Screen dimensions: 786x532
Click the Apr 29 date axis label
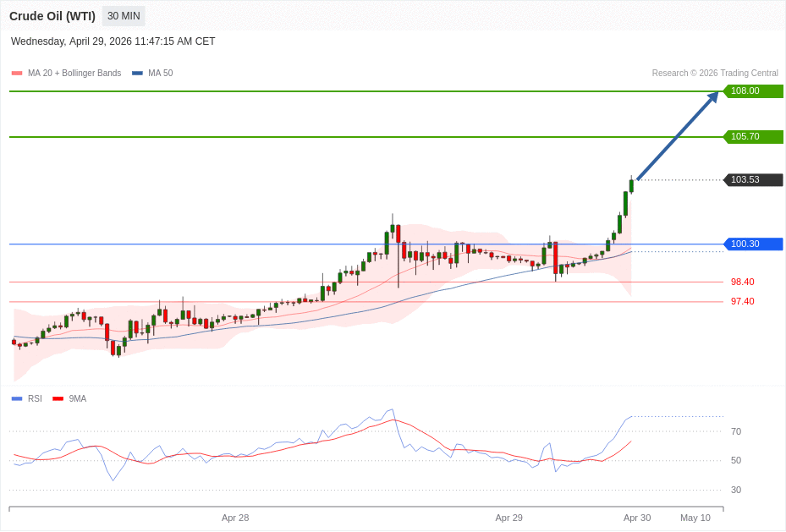508,518
